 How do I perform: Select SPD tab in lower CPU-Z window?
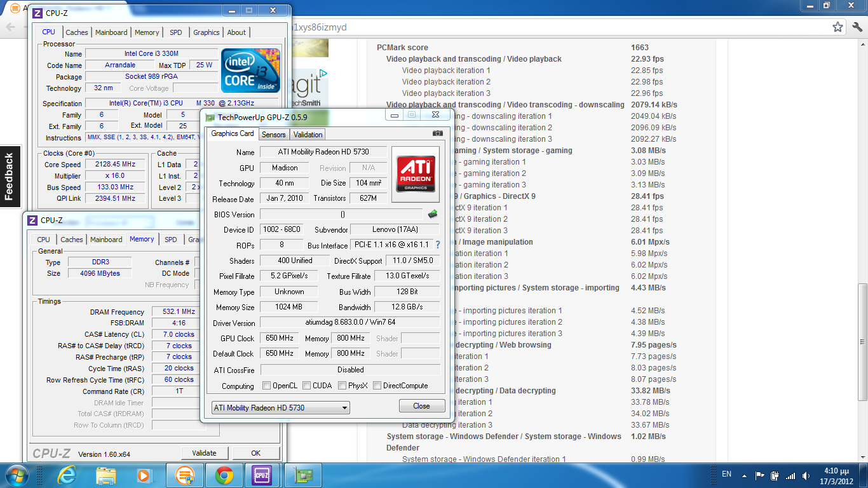pos(171,240)
